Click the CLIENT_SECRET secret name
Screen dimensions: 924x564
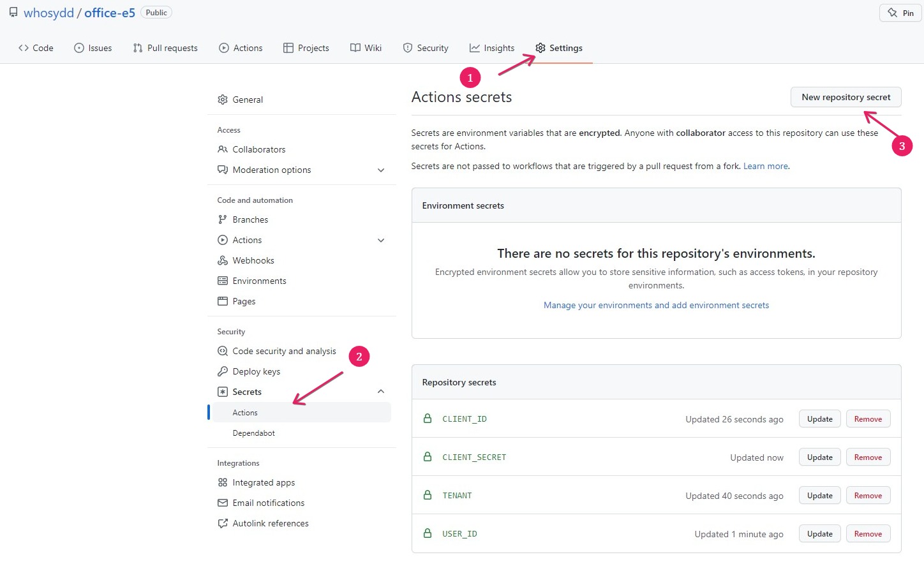474,457
